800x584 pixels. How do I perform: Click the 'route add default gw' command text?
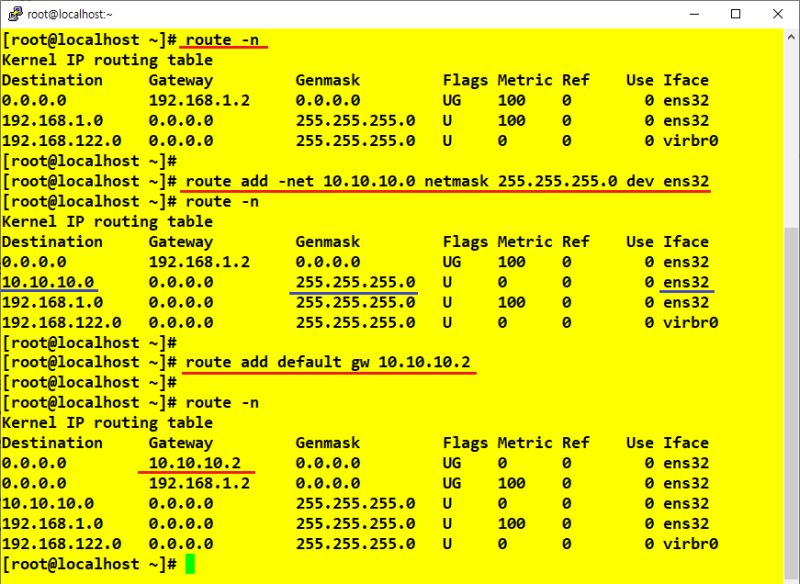coord(328,362)
